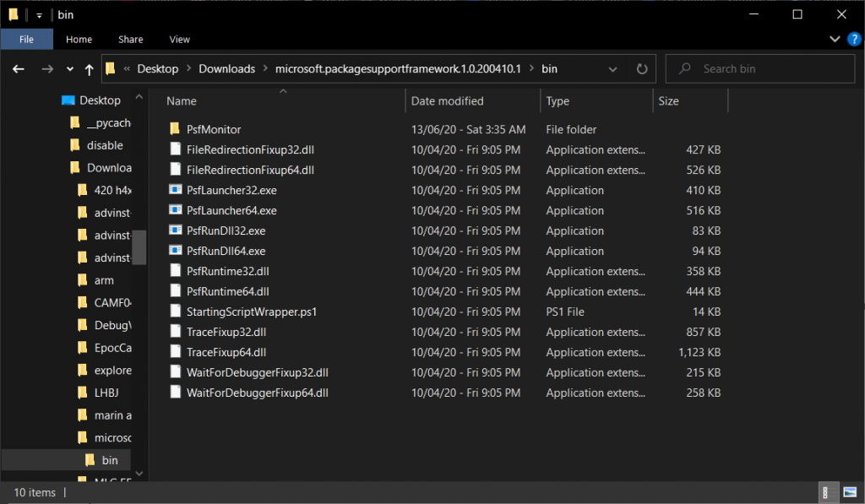Click the Back navigation arrow
This screenshot has height=504, width=865.
click(19, 69)
